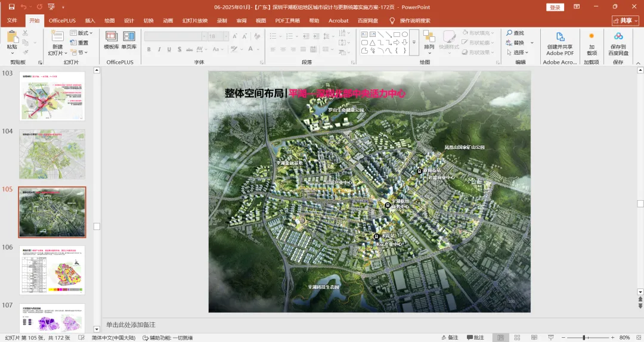Viewport: 644px width, 342px height.
Task: Switch to Normal view in status bar
Action: 500,337
